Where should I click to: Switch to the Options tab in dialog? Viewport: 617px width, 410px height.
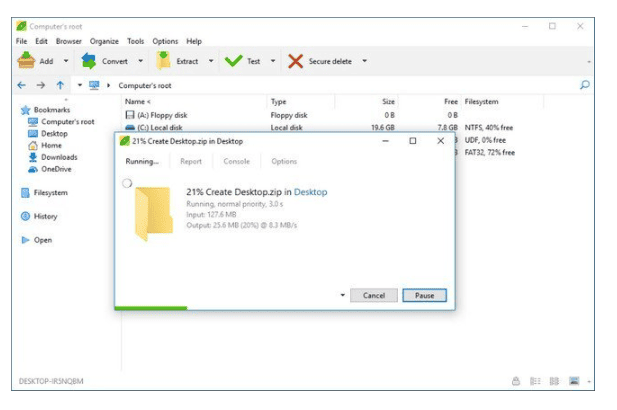[284, 161]
